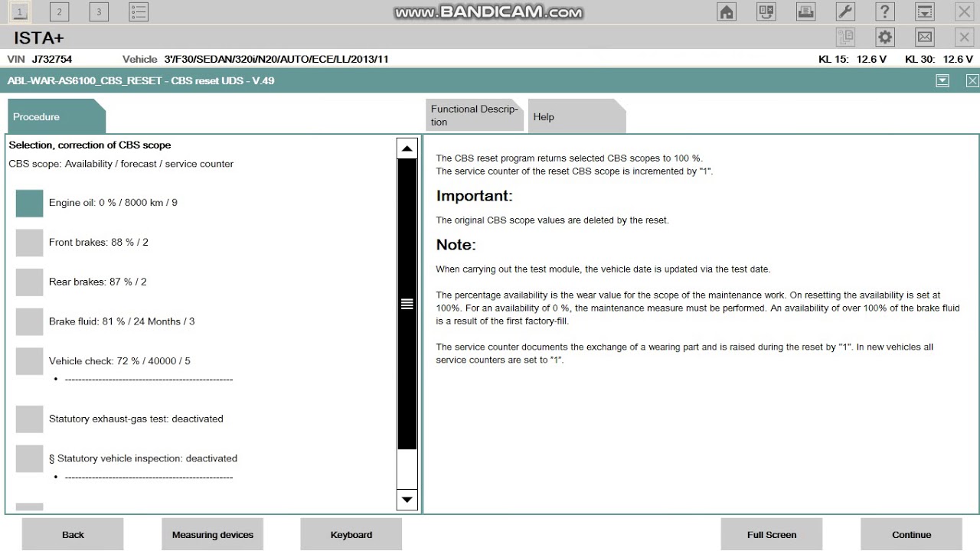Open the Functional Description tab
Viewport: 980px width, 551px height.
pos(475,116)
